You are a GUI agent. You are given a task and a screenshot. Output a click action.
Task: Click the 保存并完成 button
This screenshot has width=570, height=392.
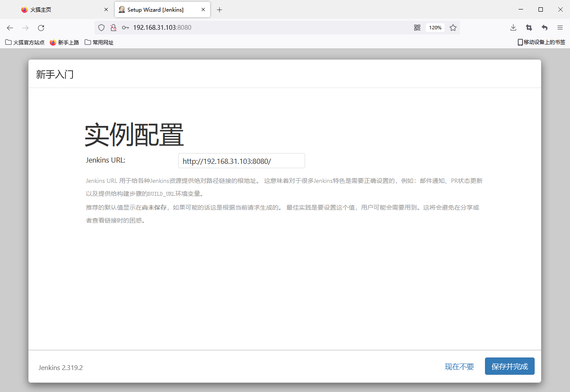pos(510,366)
